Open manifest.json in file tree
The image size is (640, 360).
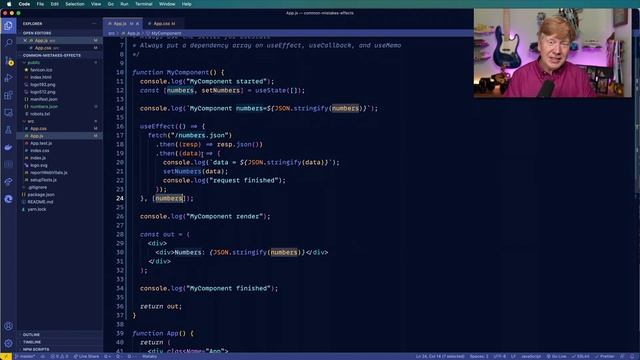[x=59, y=99]
